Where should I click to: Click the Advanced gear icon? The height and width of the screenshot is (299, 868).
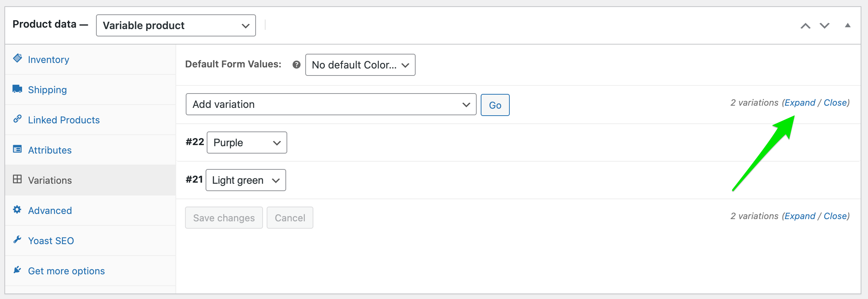click(17, 209)
